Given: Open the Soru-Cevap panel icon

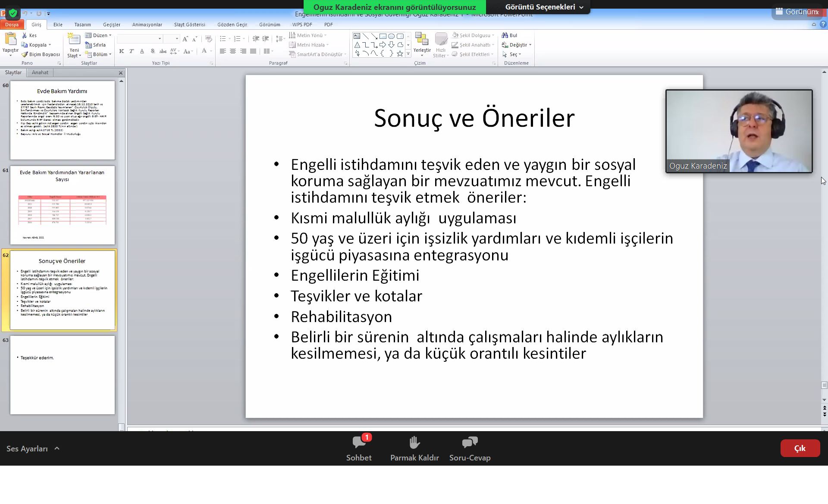Looking at the screenshot, I should 470,442.
